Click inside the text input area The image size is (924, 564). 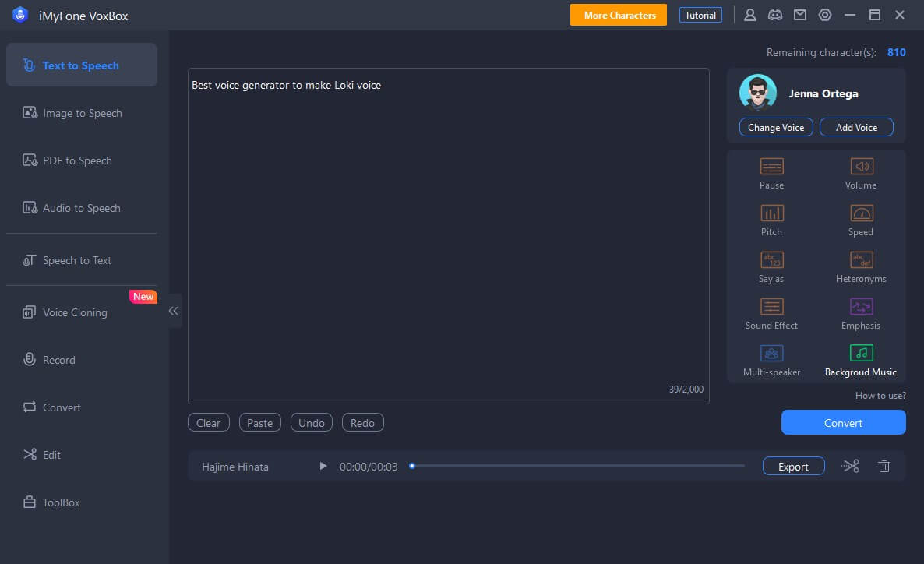[x=449, y=236]
